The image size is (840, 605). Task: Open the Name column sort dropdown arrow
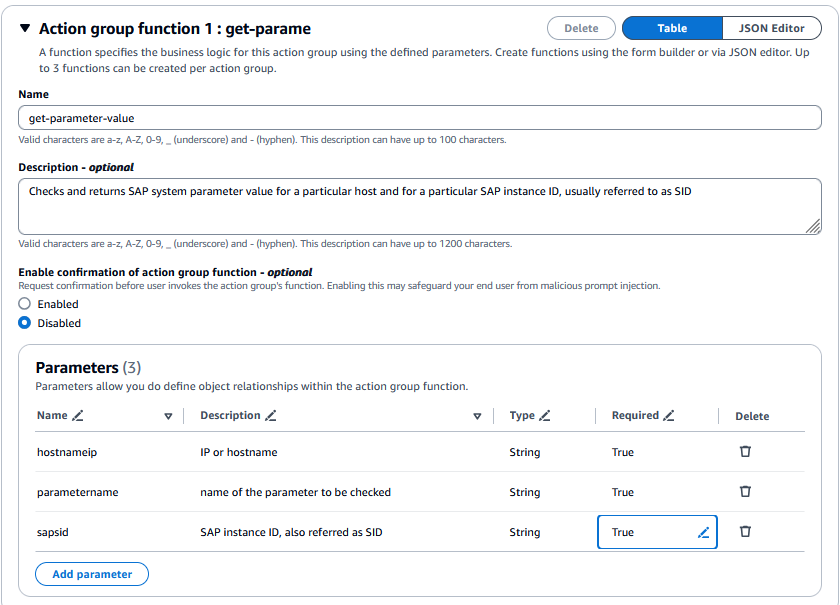168,417
